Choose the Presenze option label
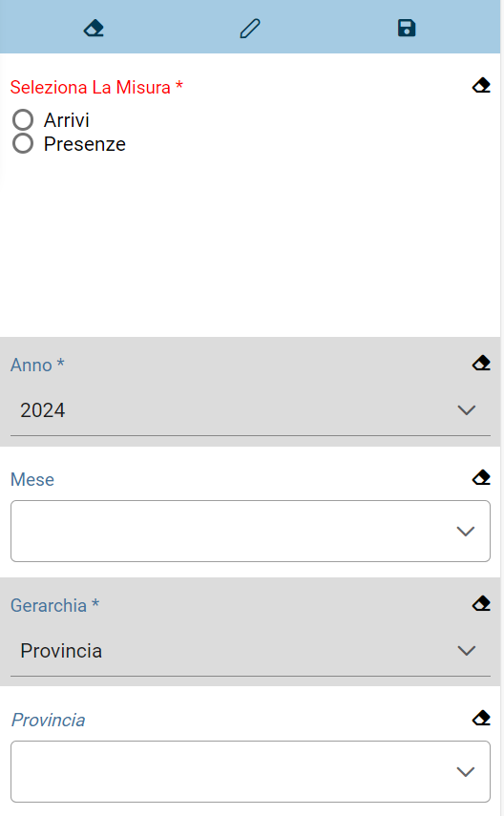This screenshot has width=504, height=816. coord(84,144)
